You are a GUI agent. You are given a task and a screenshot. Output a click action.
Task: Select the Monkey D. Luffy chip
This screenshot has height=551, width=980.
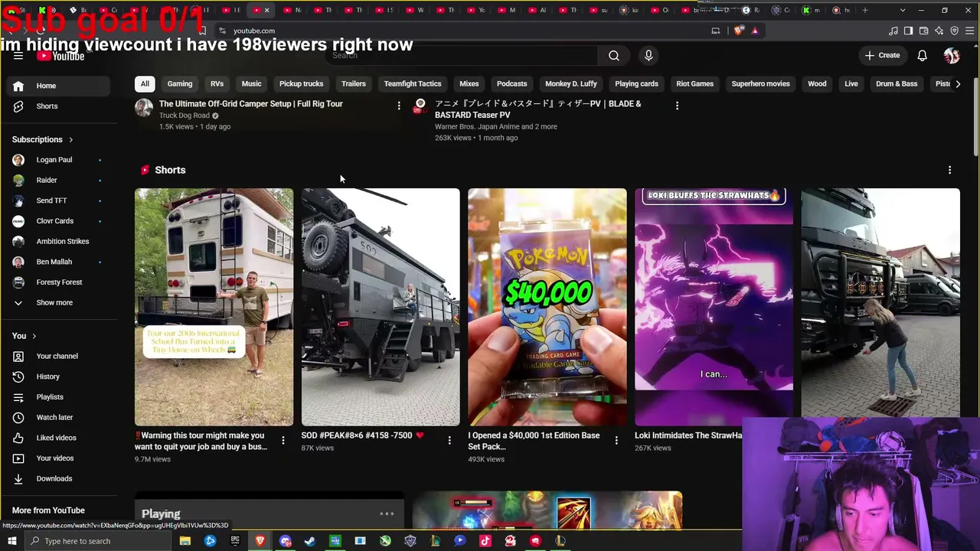571,84
